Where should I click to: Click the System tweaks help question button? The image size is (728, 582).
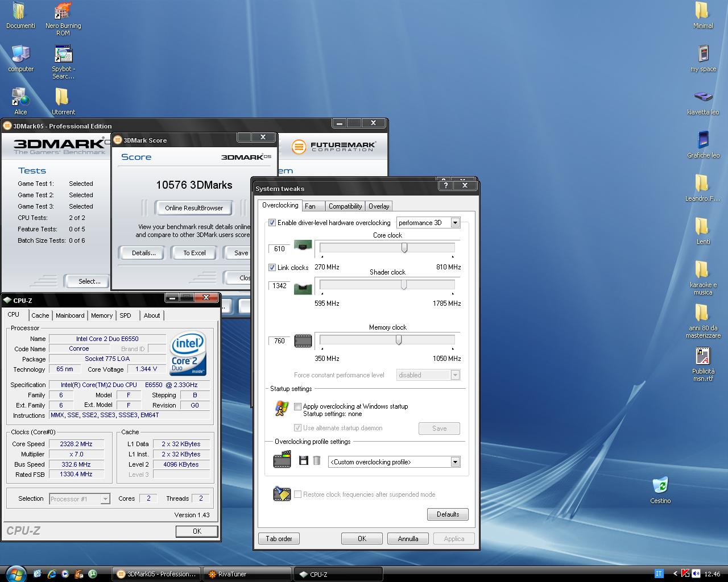point(446,185)
